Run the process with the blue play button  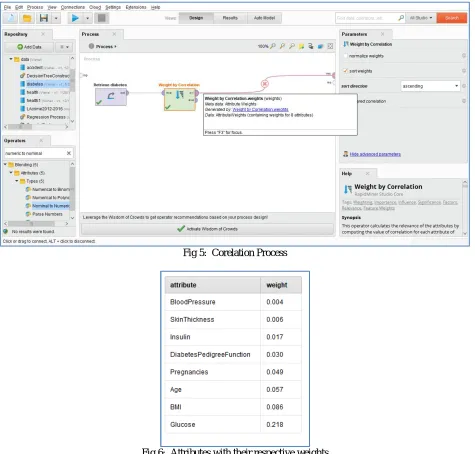(75, 18)
